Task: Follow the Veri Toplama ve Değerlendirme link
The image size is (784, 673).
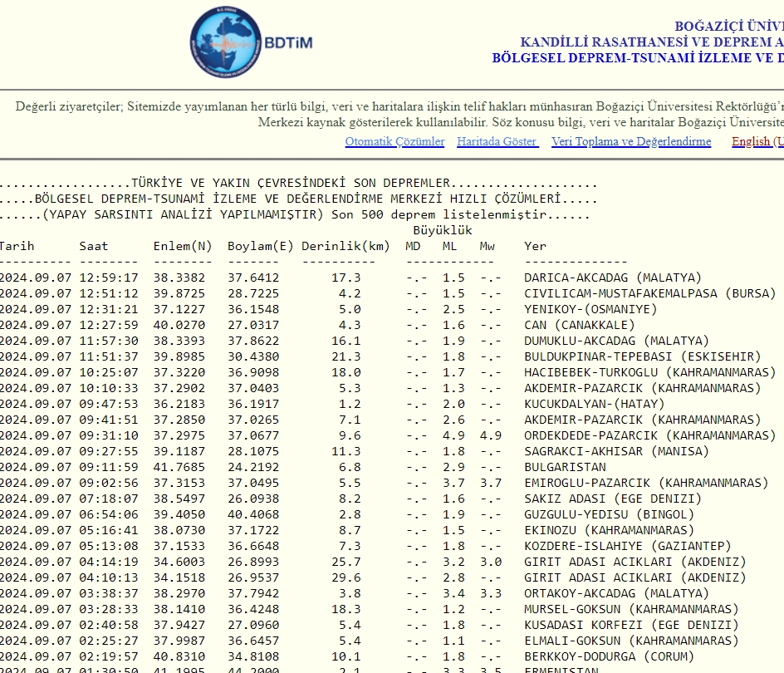Action: point(631,141)
